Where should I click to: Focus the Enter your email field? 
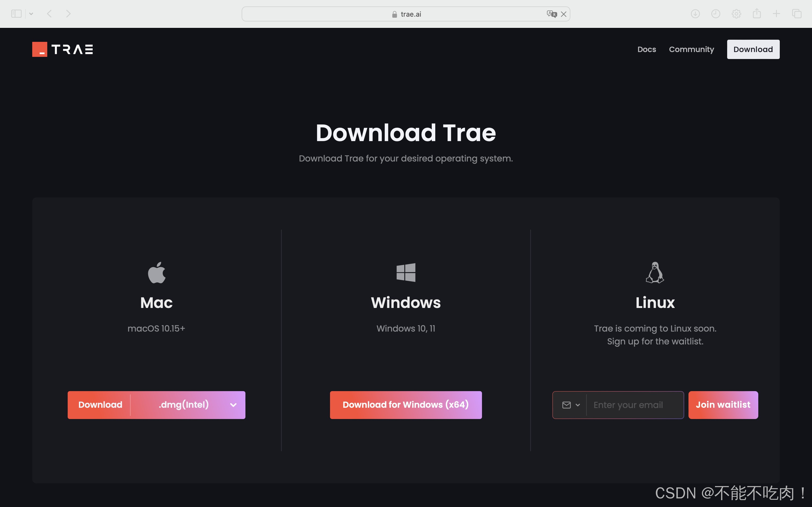pos(634,405)
